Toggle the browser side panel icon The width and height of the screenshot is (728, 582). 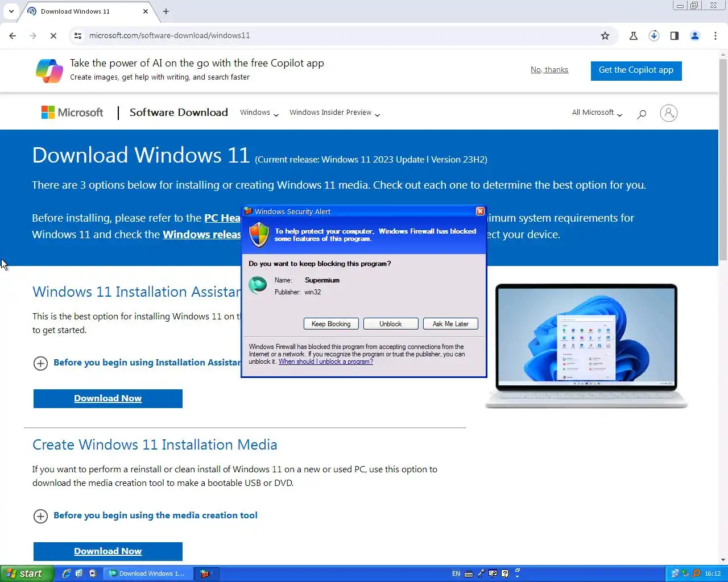point(675,36)
